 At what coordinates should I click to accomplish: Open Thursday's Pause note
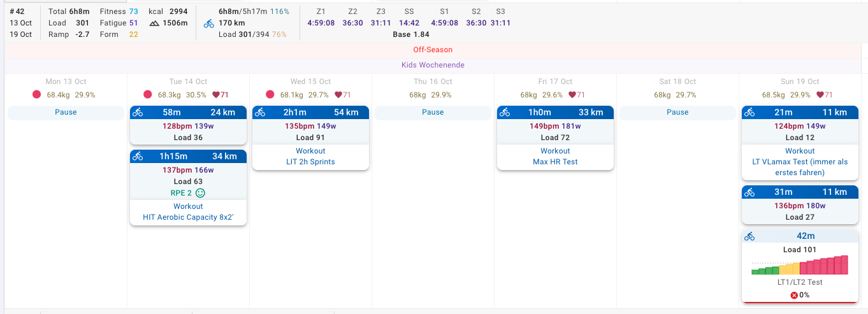pyautogui.click(x=433, y=112)
